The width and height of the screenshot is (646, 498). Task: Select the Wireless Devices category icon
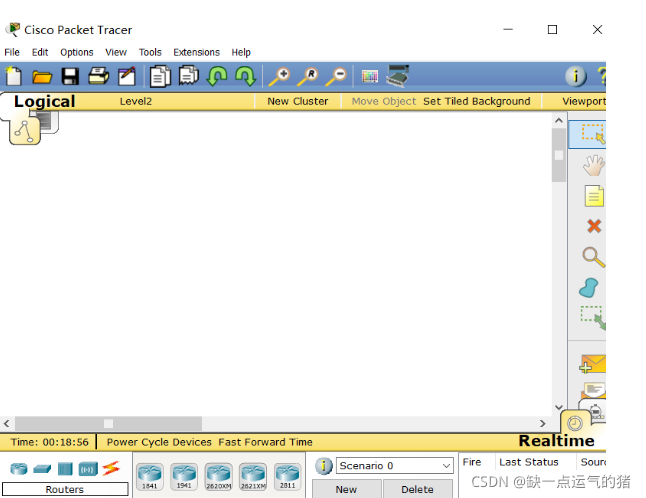(x=88, y=469)
